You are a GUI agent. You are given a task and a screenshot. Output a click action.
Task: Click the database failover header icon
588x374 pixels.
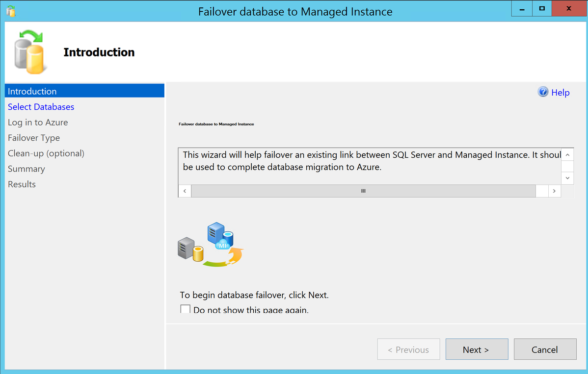(30, 52)
